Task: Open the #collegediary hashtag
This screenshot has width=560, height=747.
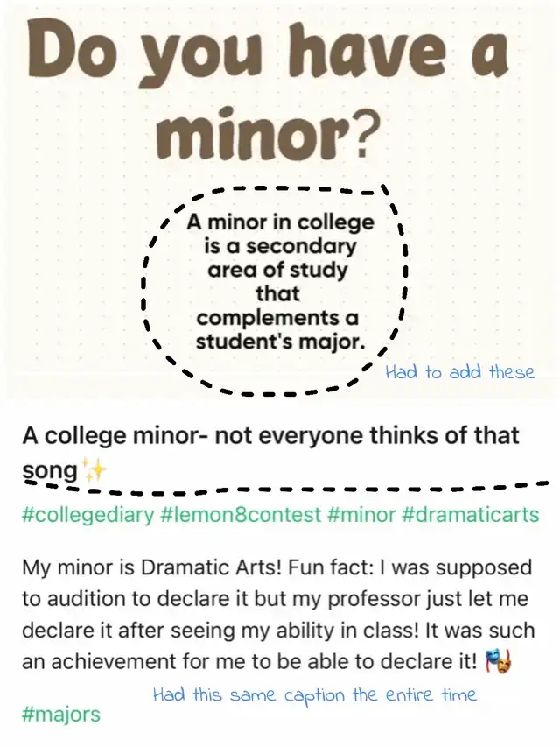Action: coord(88,515)
